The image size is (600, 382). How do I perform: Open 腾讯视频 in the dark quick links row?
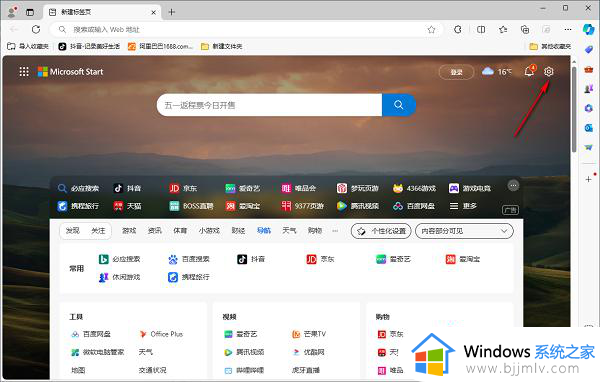[357, 206]
